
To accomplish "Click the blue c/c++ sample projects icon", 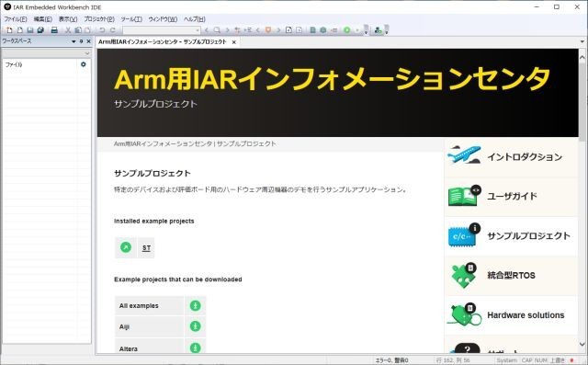I will (464, 235).
